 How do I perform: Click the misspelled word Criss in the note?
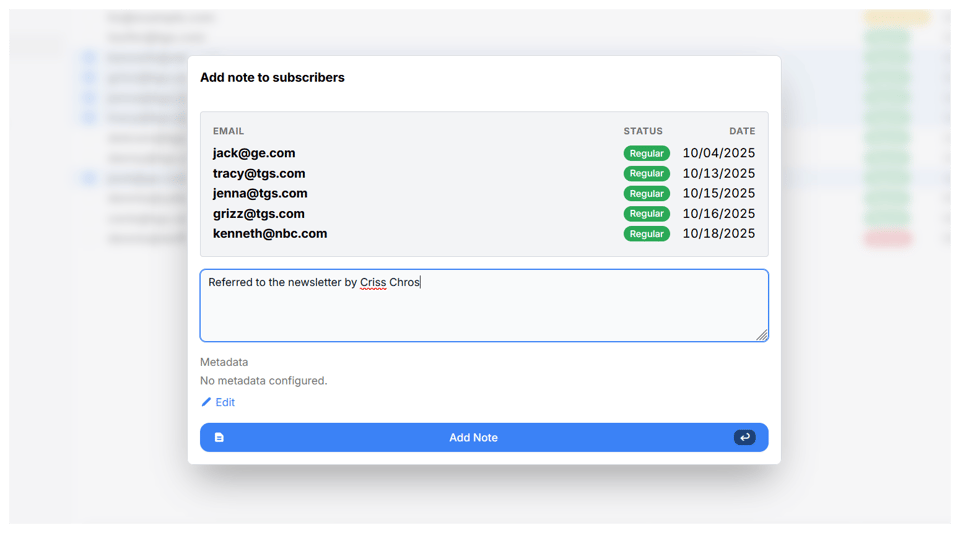(x=373, y=283)
